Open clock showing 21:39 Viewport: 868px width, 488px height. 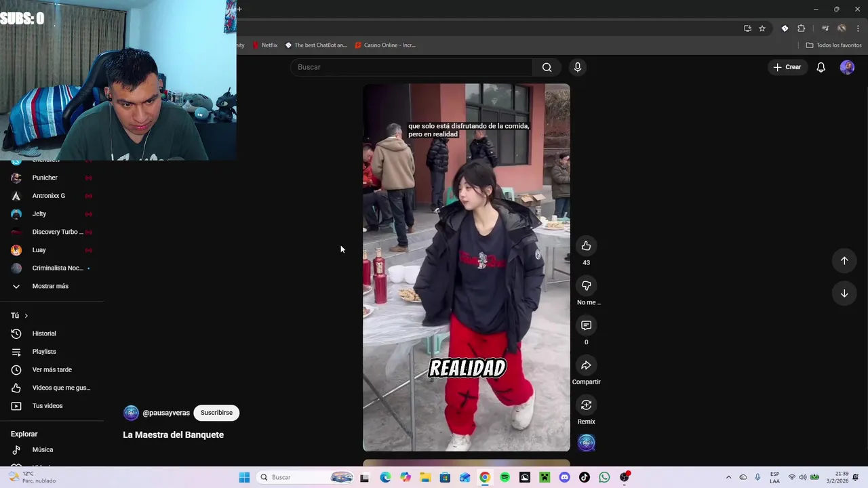[x=837, y=477]
